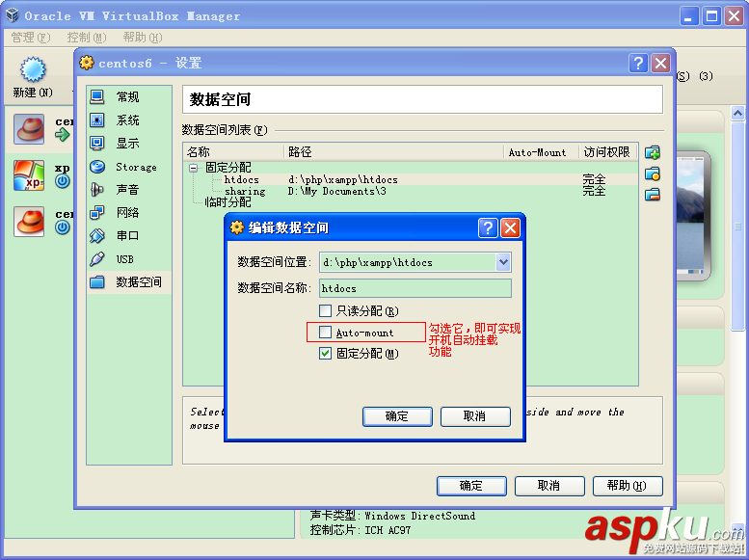The height and width of the screenshot is (560, 749).
Task: Open the 控制(M) menu
Action: click(87, 38)
